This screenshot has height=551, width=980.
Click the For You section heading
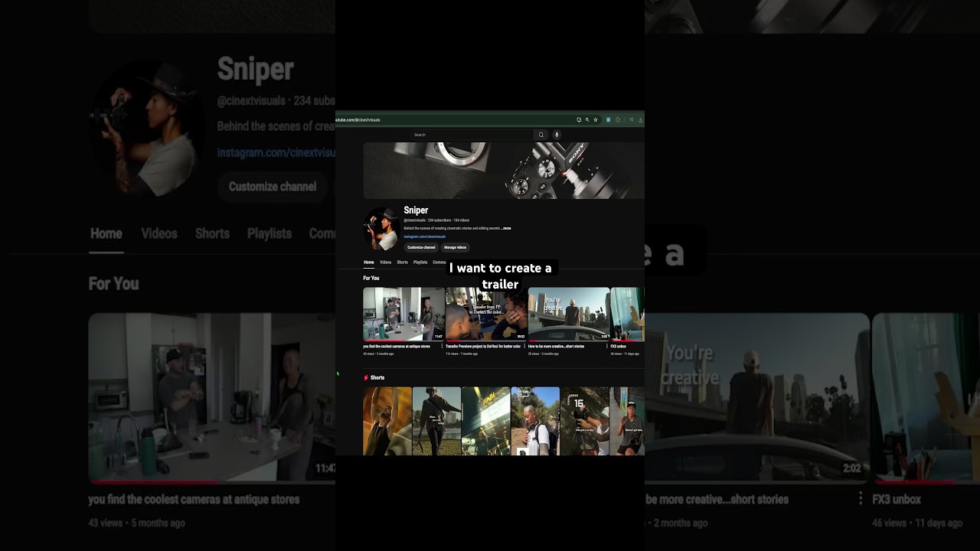(371, 279)
